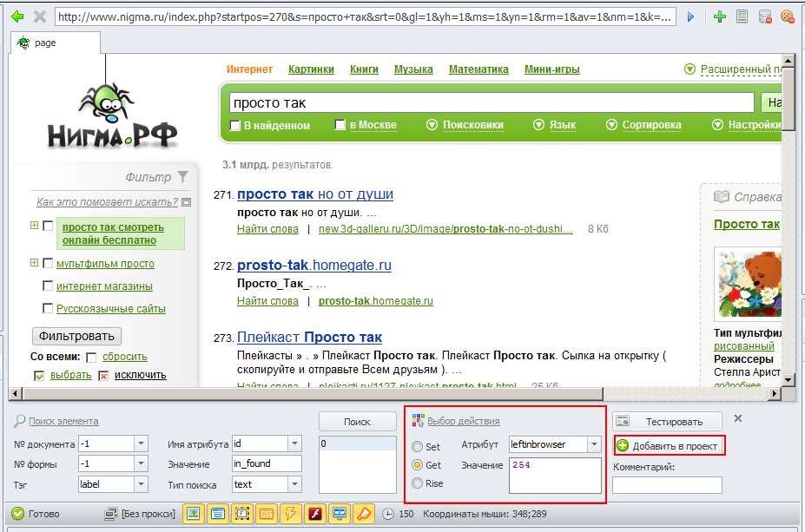
Task: Click the Тестировать button
Action: [x=667, y=422]
